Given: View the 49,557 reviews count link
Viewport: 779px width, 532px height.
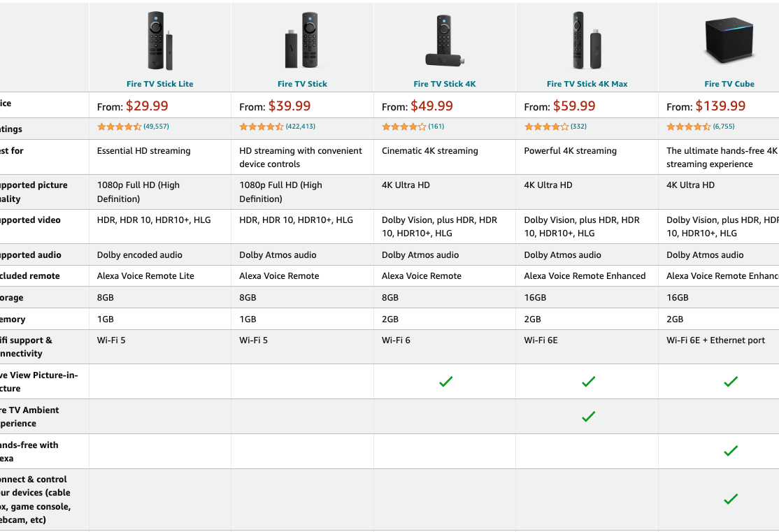Looking at the screenshot, I should click(157, 127).
